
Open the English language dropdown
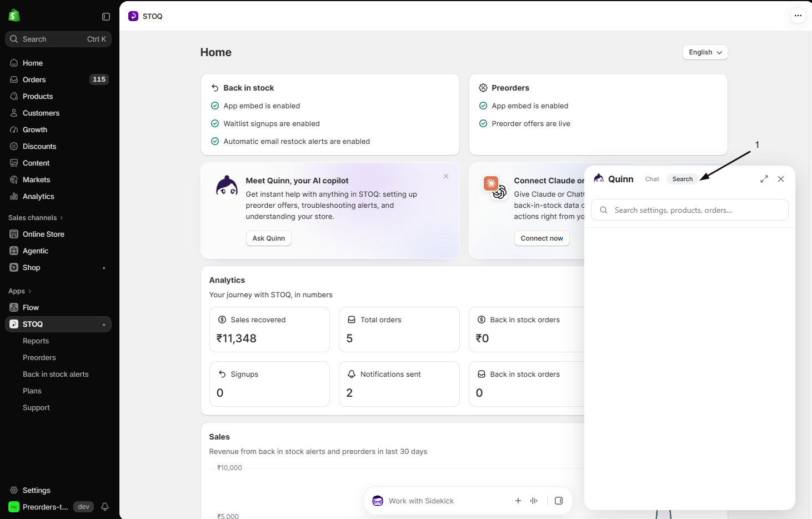[x=705, y=52]
